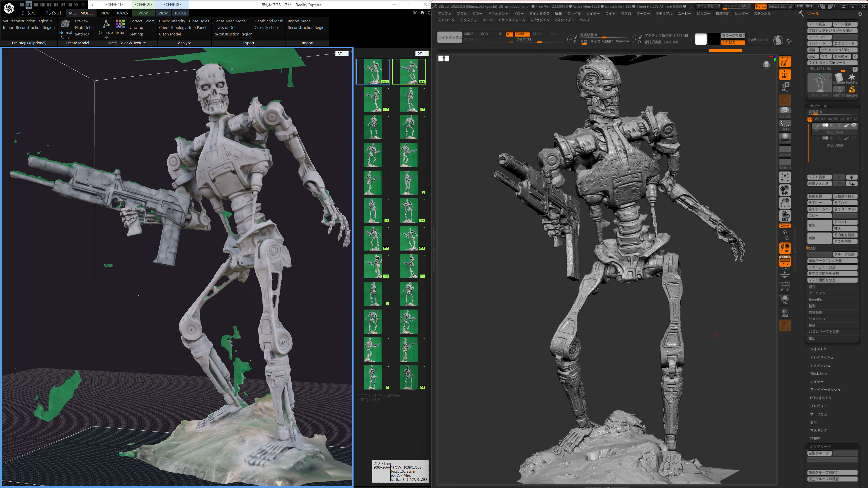
Task: Open the Texture selector thumbnail
Action: coord(785,164)
